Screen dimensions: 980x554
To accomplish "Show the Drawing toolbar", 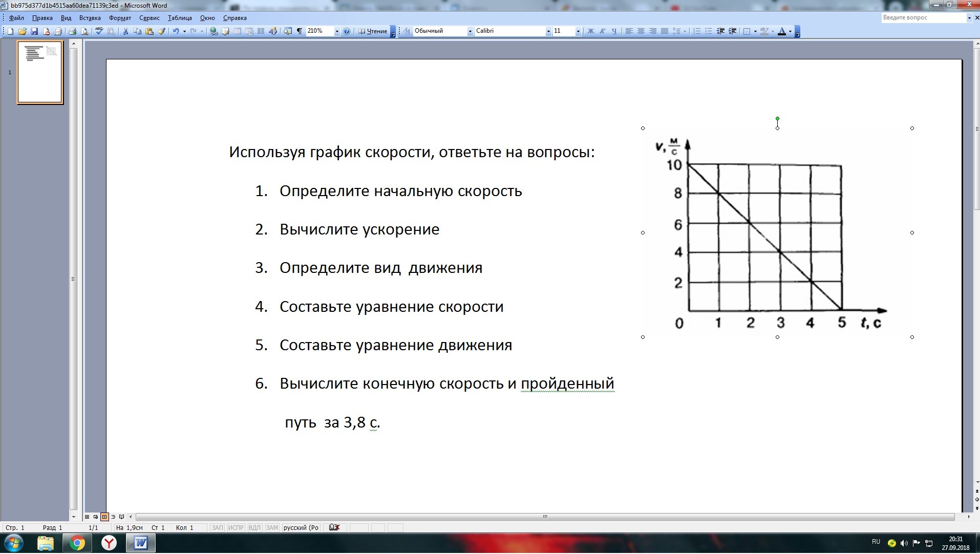I will tap(273, 31).
